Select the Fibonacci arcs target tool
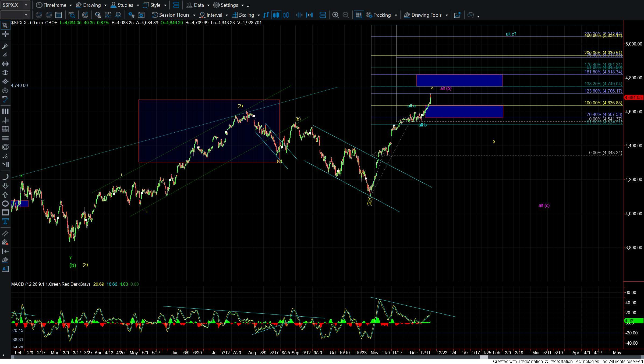The height and width of the screenshot is (364, 644). (5, 147)
